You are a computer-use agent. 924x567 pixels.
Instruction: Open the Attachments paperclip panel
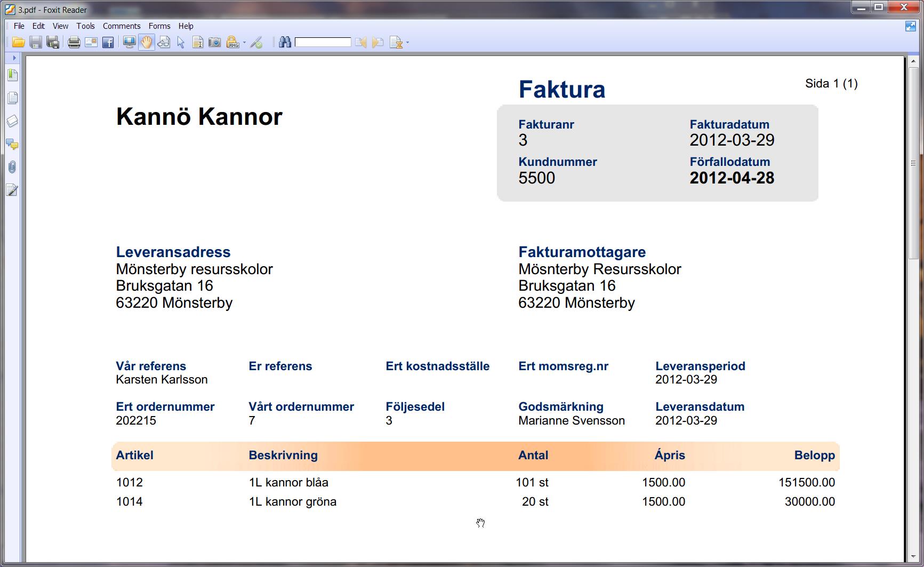[12, 167]
